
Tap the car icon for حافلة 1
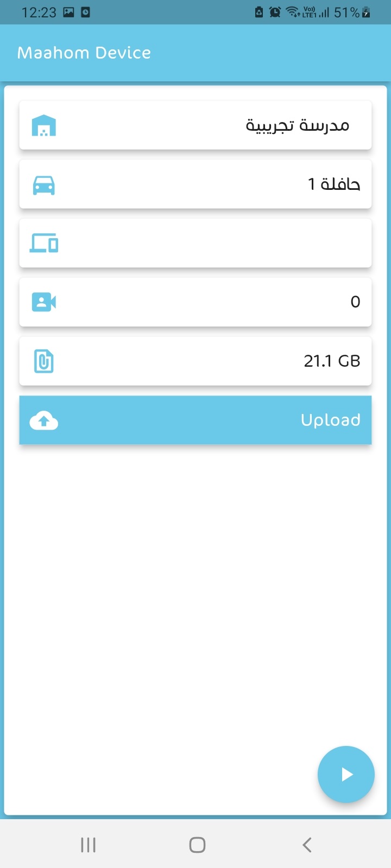tap(44, 184)
